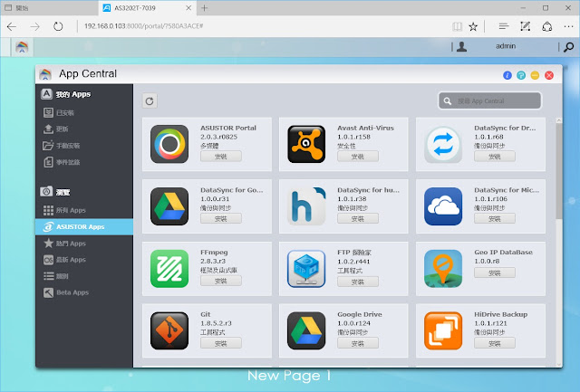
Task: Open App Central help button
Action: click(x=521, y=75)
